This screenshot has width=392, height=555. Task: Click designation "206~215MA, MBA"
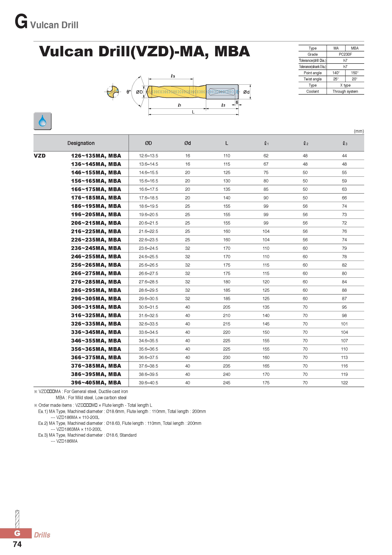96,223
